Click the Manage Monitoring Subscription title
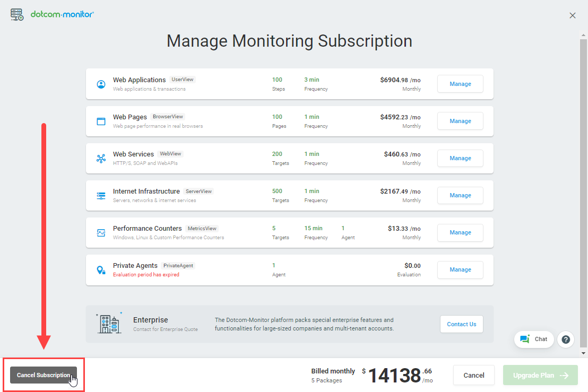This screenshot has width=588, height=392. coord(289,41)
